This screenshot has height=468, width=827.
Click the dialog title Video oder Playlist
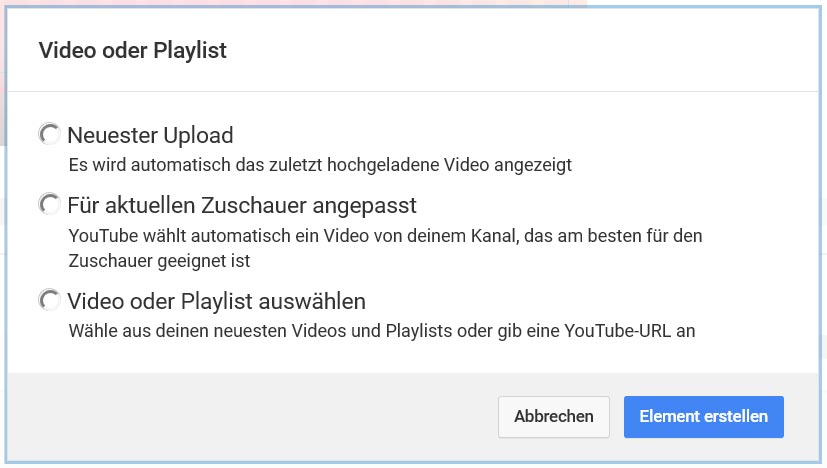(132, 50)
